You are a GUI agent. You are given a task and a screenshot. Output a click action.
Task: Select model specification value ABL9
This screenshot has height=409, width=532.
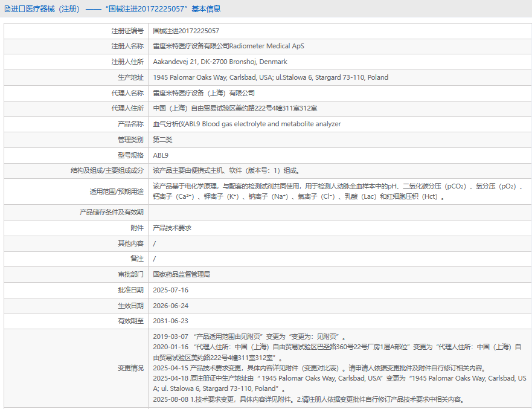click(x=161, y=155)
